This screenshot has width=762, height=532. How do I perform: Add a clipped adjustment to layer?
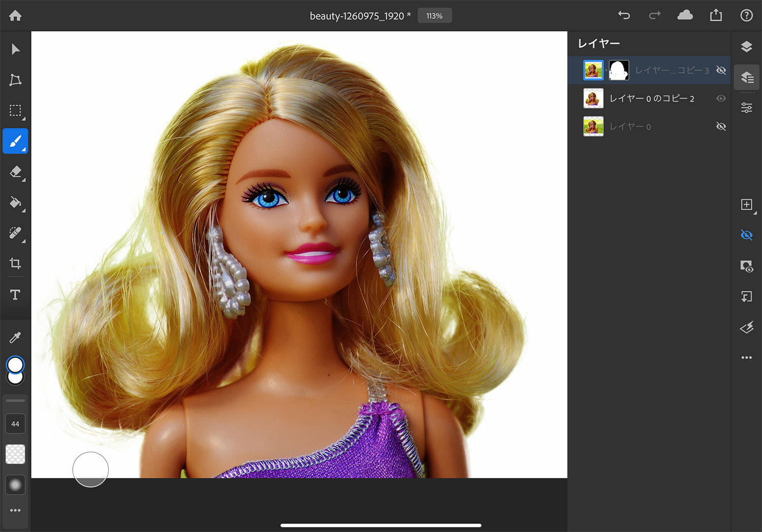746,296
